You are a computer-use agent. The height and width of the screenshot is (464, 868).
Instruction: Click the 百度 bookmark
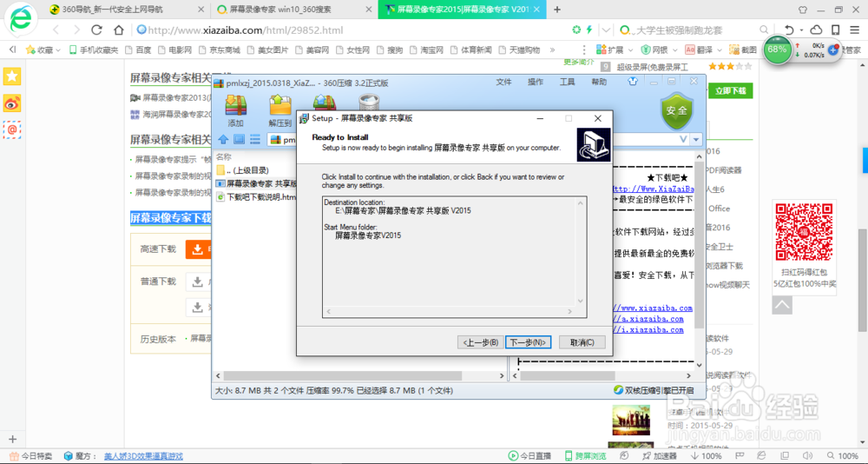[x=138, y=50]
